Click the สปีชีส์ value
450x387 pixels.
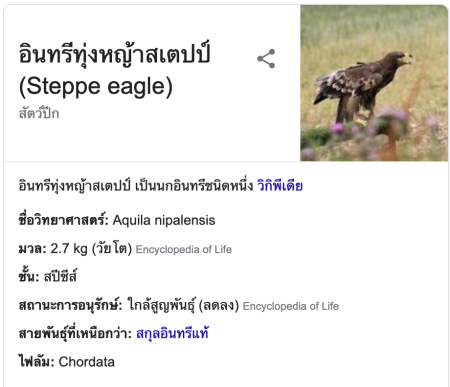tap(60, 277)
